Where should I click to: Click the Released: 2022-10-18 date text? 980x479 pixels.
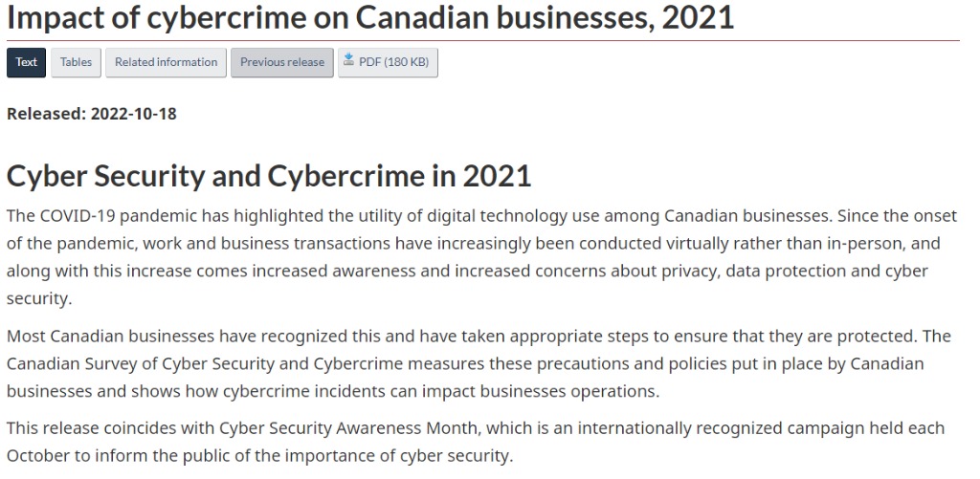click(x=92, y=114)
